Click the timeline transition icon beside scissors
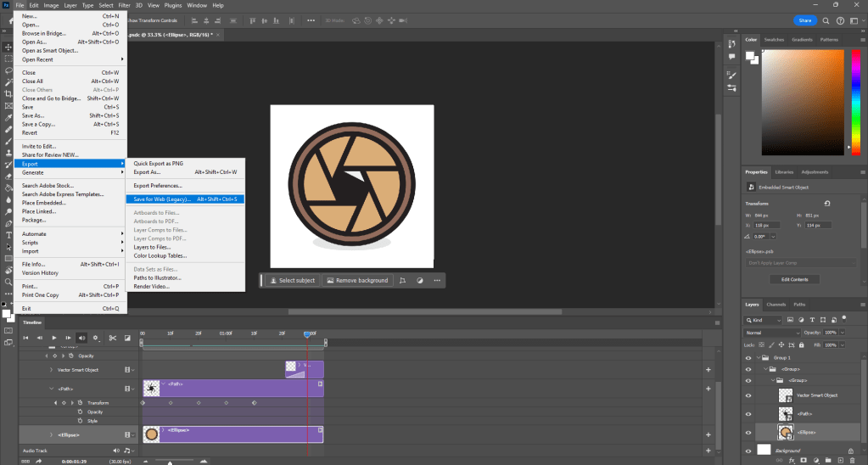 coord(126,338)
